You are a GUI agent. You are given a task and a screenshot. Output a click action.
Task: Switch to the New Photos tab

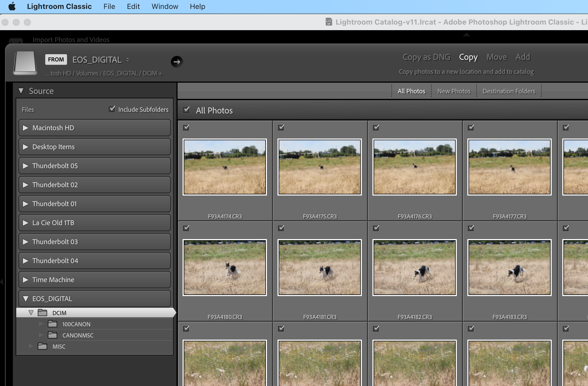(454, 91)
